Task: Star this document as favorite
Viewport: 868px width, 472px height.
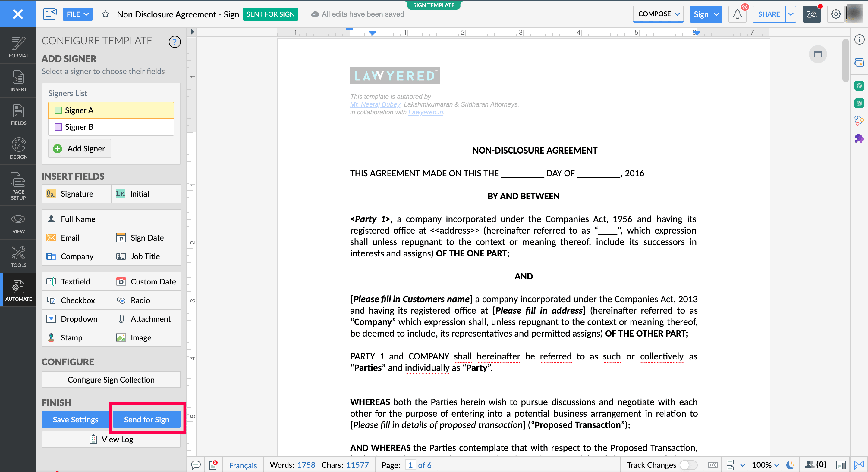Action: 105,14
